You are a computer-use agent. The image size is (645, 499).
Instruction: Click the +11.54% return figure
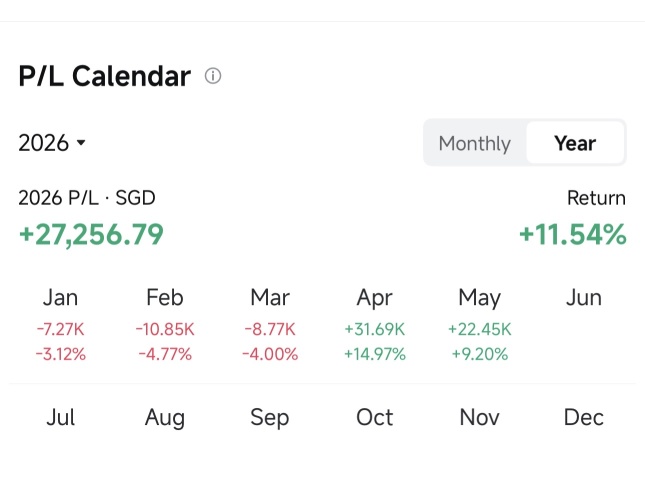573,234
